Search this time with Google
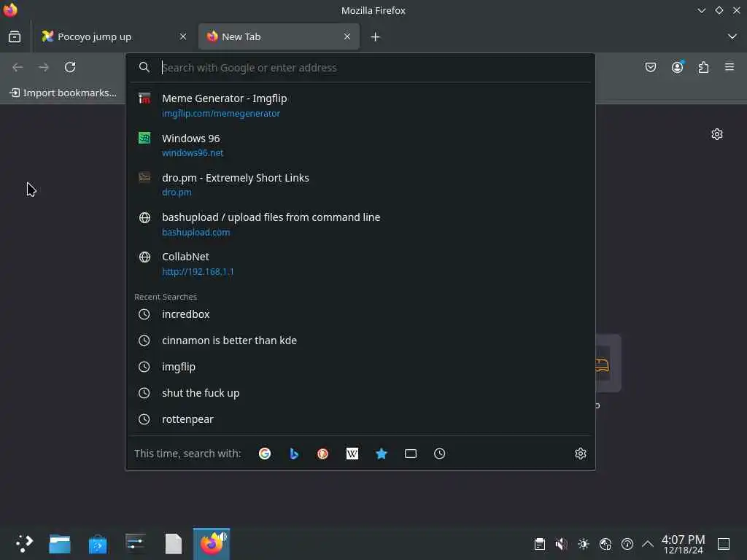This screenshot has height=560, width=747. click(x=265, y=454)
